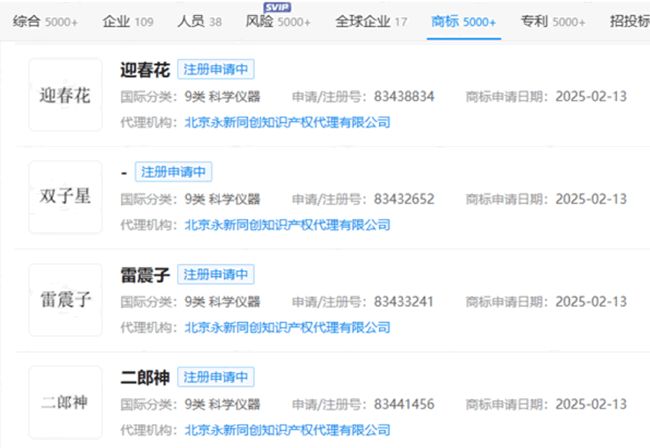Open the 雷震子 trademark logo thumbnail

click(65, 300)
